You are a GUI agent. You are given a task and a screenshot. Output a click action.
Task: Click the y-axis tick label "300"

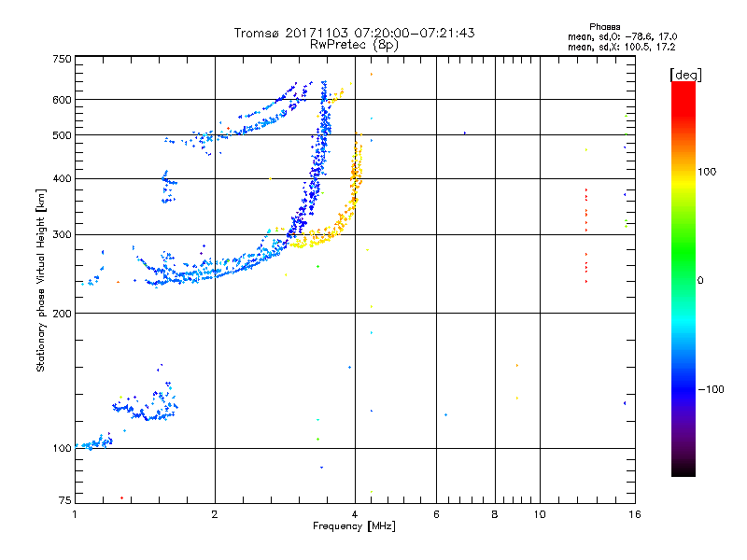click(x=62, y=234)
